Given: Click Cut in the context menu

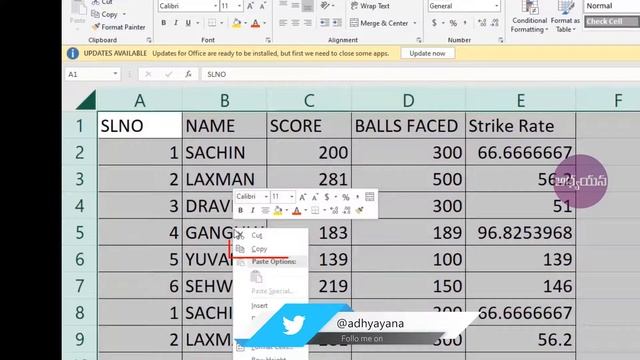Looking at the screenshot, I should coord(270,236).
